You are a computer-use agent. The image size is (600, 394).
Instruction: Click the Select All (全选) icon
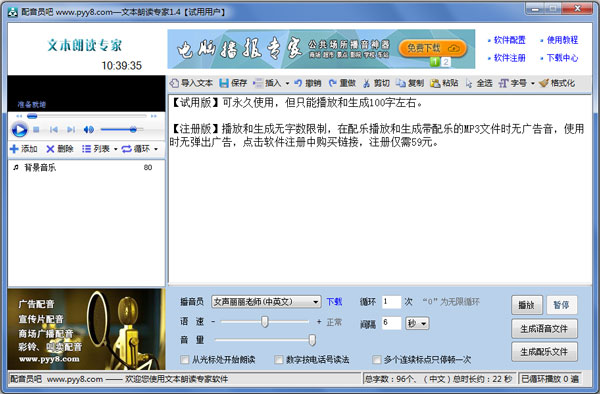[x=469, y=83]
